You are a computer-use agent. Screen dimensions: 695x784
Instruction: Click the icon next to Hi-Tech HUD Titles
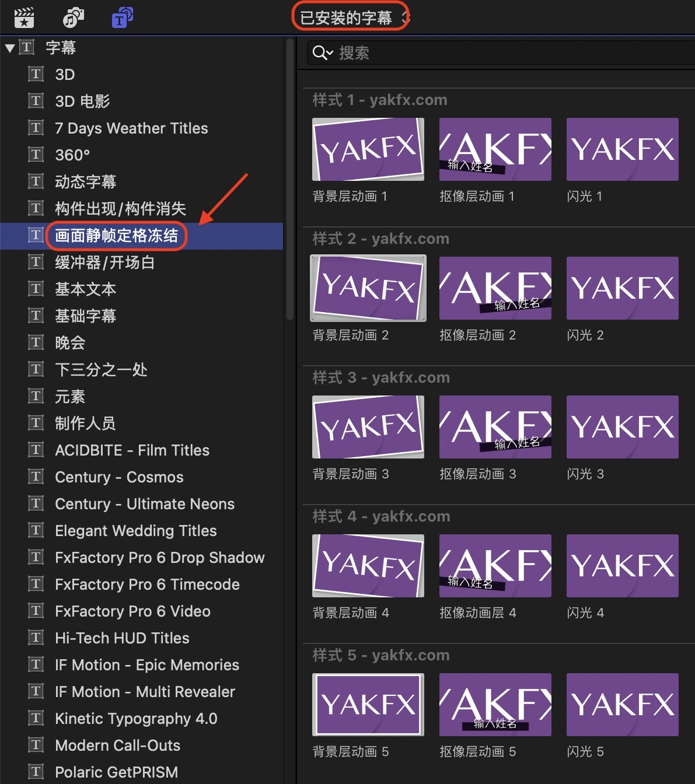36,638
